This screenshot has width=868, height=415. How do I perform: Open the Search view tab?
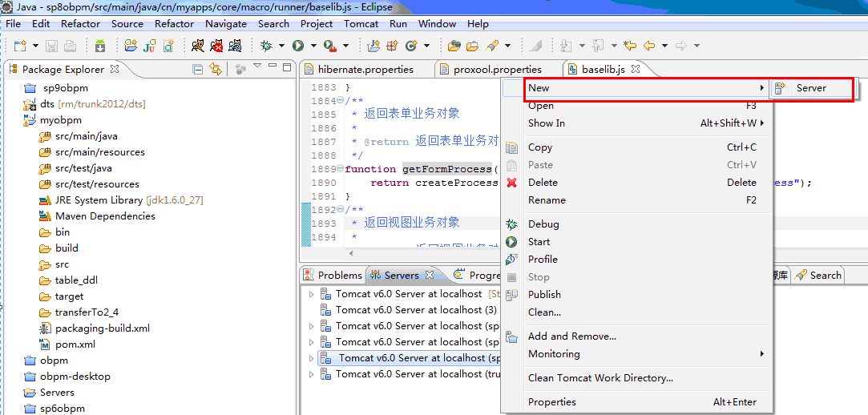tap(818, 275)
